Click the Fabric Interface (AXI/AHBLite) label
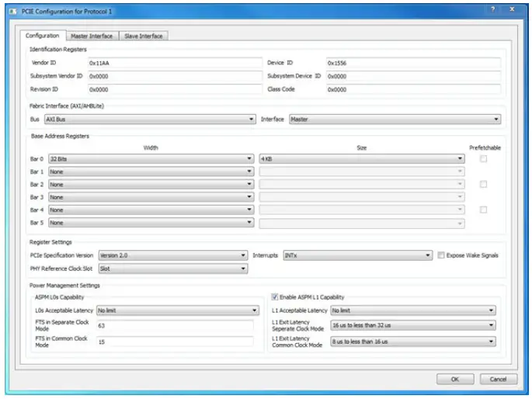Screen dimensions: 532x399 67,106
